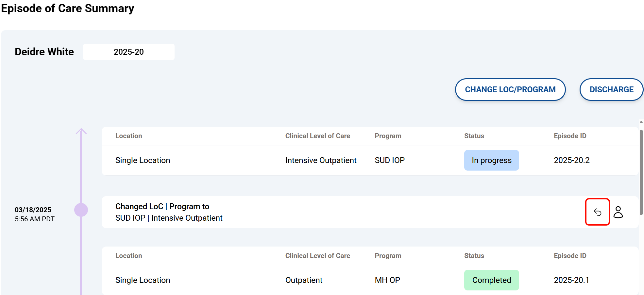The height and width of the screenshot is (295, 644).
Task: Click the Outpatient level of care cell
Action: tap(304, 280)
